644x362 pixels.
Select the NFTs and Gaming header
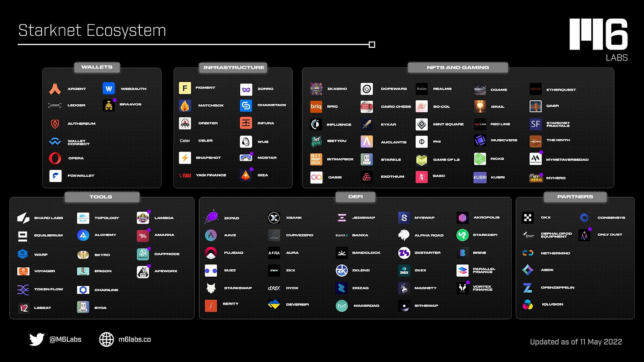[x=458, y=67]
